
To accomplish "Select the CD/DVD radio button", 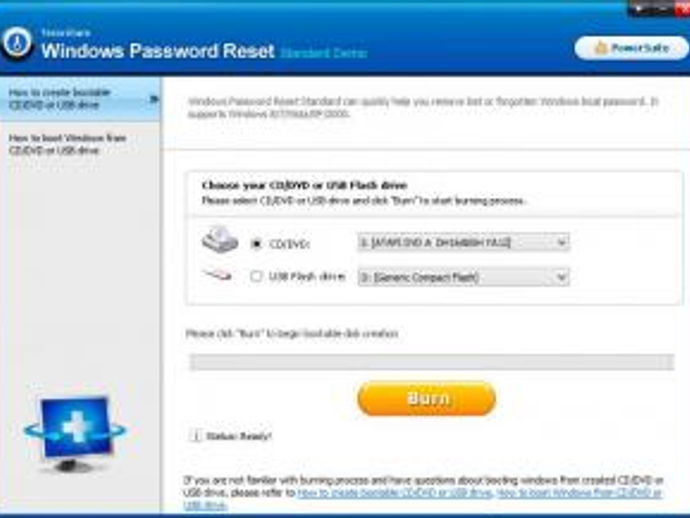I will (256, 243).
